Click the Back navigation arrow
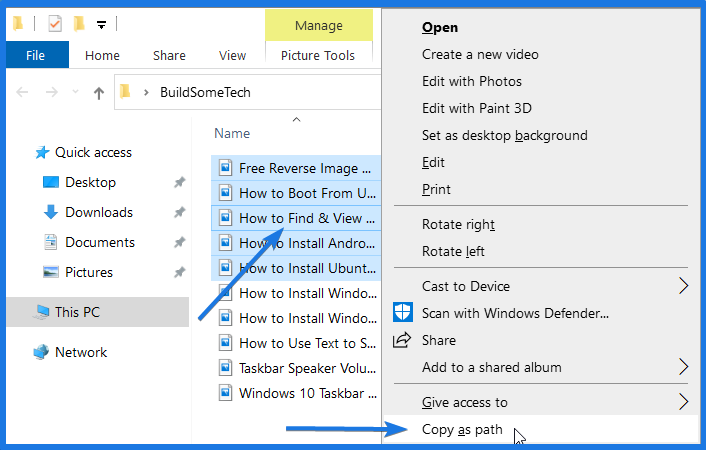Image resolution: width=706 pixels, height=450 pixels. (22, 92)
